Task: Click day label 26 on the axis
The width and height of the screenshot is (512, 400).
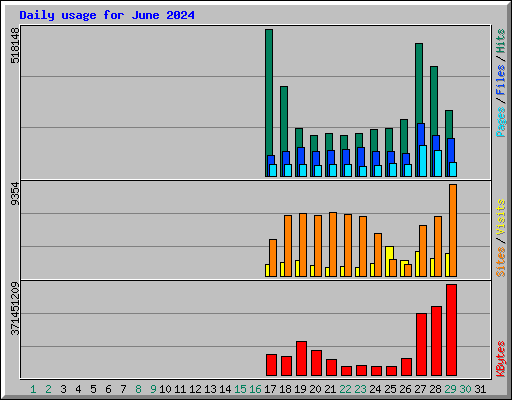Action: 405,389
